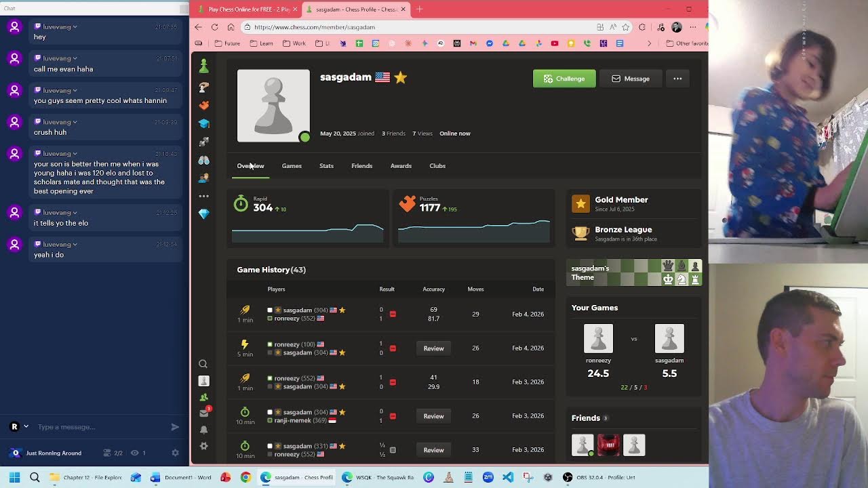This screenshot has width=868, height=488.
Task: Click the gold star membership badge by sasgadam
Action: (x=401, y=77)
